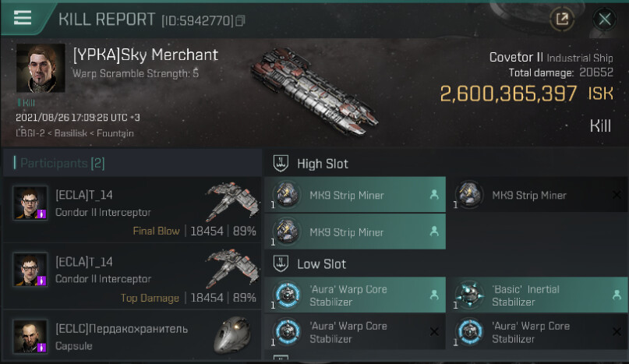Share the kill report via export icon
Viewport: 629px width, 364px height.
[561, 19]
